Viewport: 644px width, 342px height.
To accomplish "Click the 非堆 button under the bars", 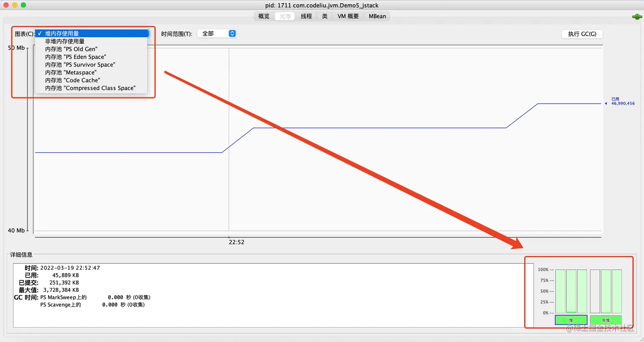I will point(606,320).
